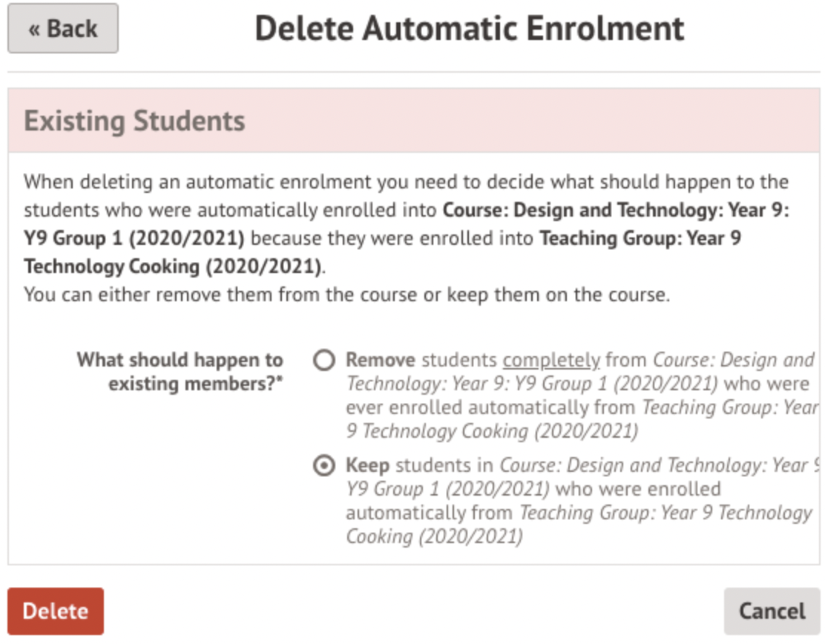The height and width of the screenshot is (644, 825).
Task: Click bold "Course: Design and Technology: Year 9:" text
Action: [616, 210]
